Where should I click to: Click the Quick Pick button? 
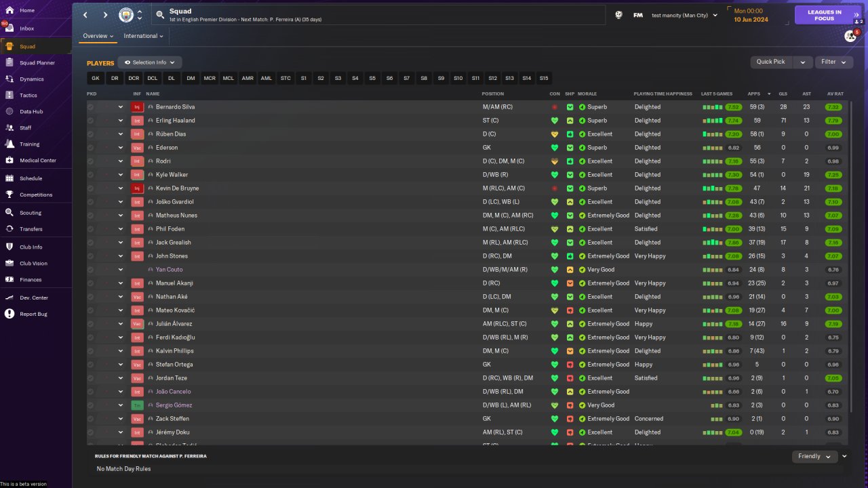(771, 62)
